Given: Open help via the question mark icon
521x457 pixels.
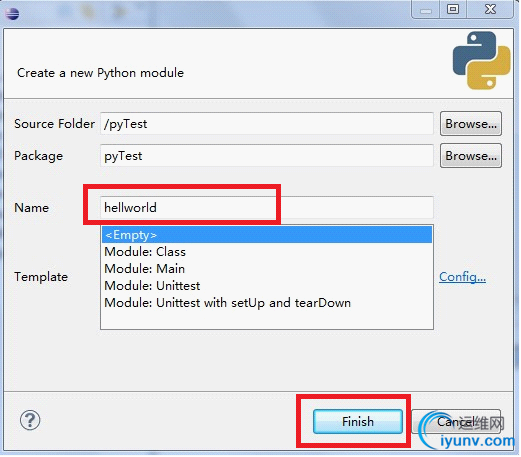Looking at the screenshot, I should pos(30,421).
